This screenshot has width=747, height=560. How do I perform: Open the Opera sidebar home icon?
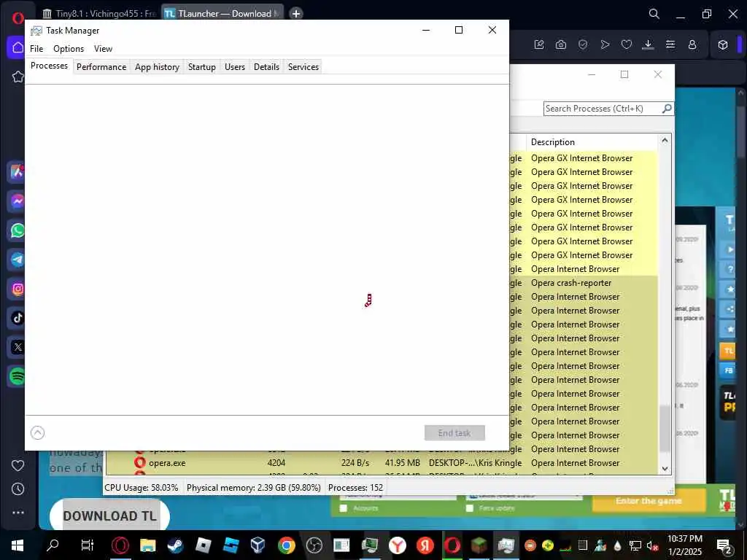pos(18,47)
